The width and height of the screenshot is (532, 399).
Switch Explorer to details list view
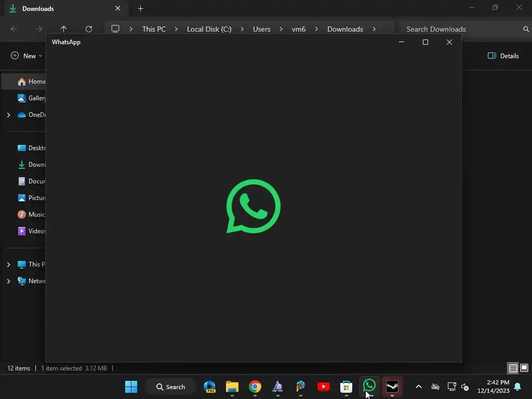point(513,368)
